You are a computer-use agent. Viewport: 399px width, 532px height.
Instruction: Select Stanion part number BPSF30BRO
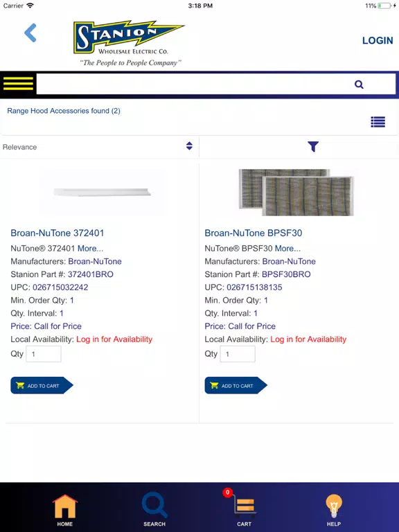(286, 274)
